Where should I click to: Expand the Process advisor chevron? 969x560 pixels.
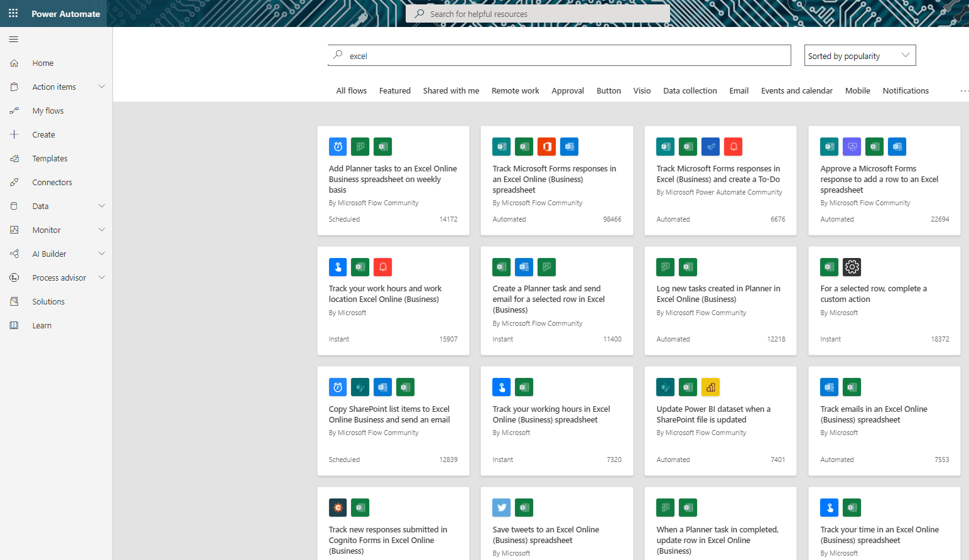(102, 277)
